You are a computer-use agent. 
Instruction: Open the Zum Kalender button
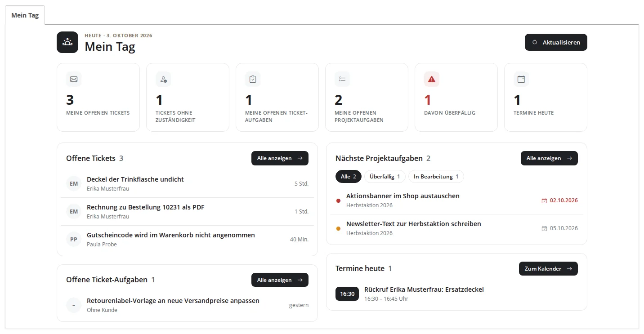[548, 269]
